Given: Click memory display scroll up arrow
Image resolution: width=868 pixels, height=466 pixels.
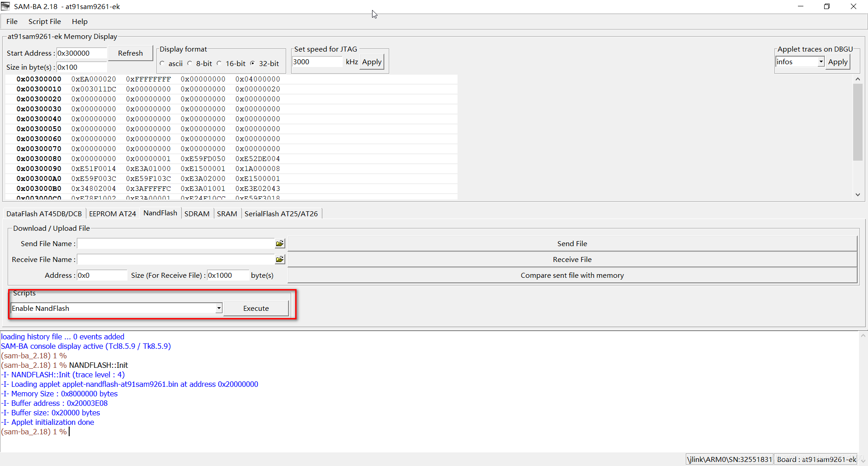Looking at the screenshot, I should coord(858,79).
